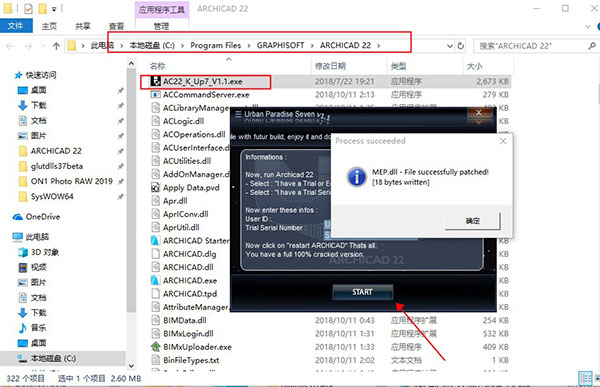Go back with the back arrow

[x=10, y=46]
